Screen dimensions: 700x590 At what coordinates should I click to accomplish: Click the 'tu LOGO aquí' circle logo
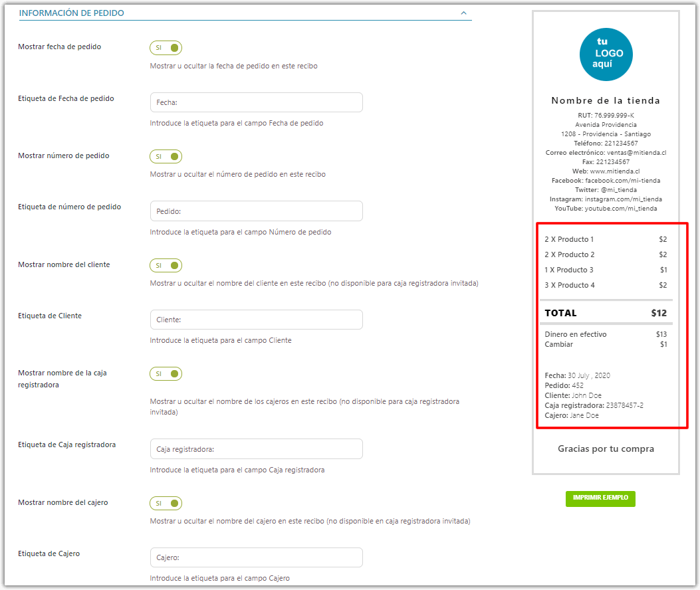tap(606, 54)
